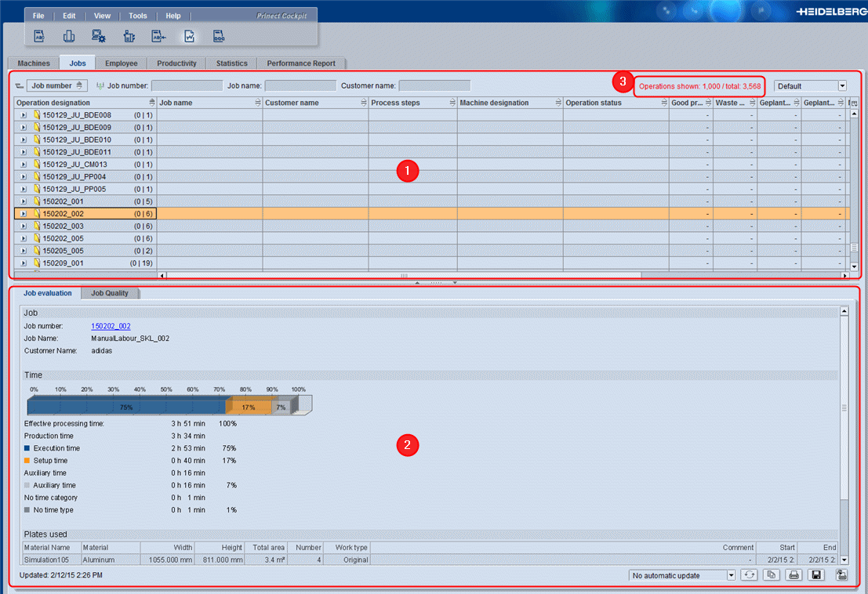Refresh the data with the refresh icon
The image size is (868, 594).
click(749, 574)
